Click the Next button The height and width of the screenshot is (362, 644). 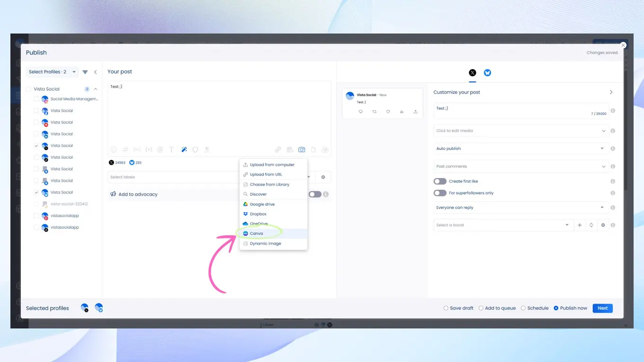(x=602, y=308)
